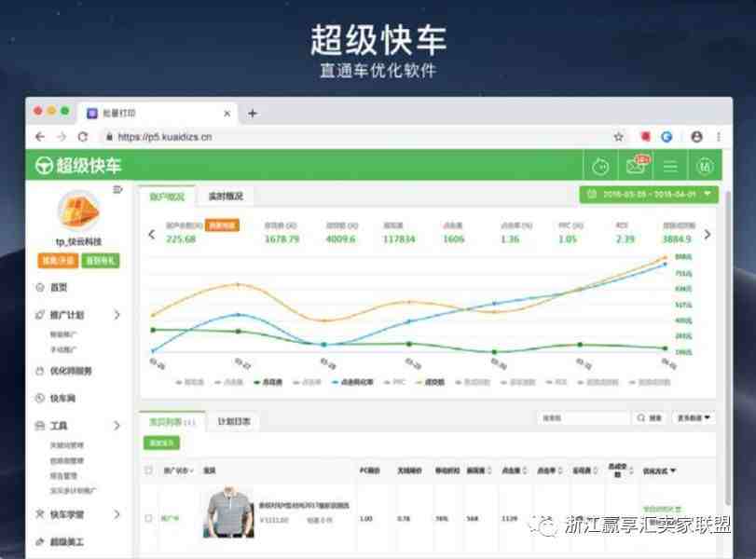The image size is (756, 559).
Task: Toggle the PPC legend series
Action: 394,382
